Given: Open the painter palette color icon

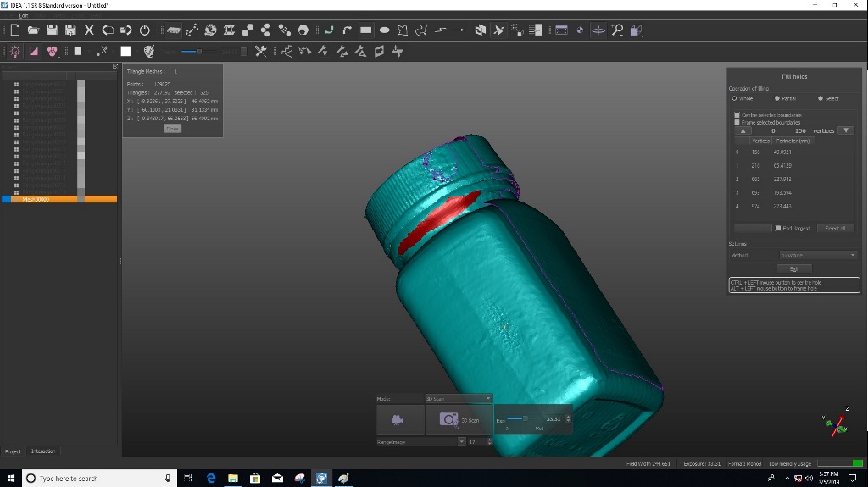Looking at the screenshot, I should coord(149,52).
